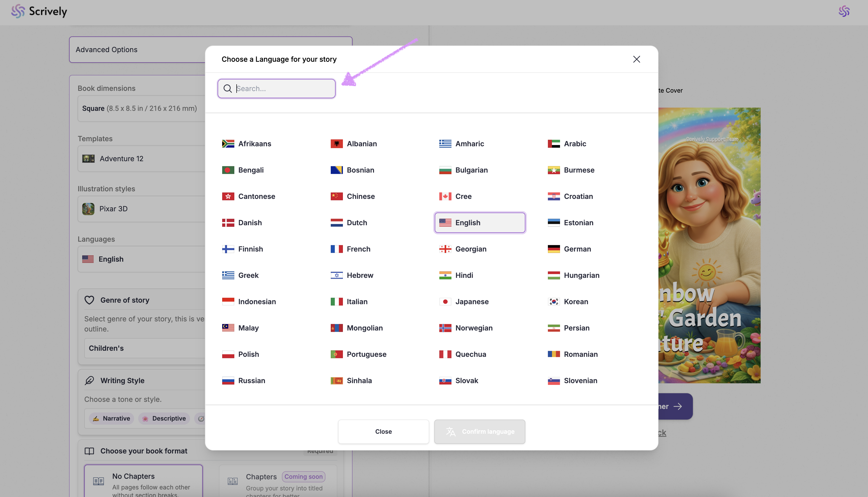
Task: Click the magnifier icon in search box
Action: (x=228, y=89)
